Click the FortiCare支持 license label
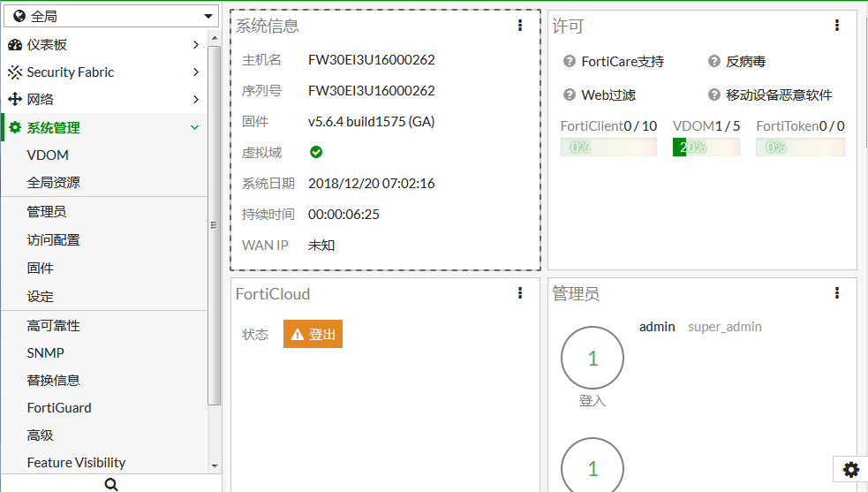This screenshot has height=492, width=868. pyautogui.click(x=623, y=62)
